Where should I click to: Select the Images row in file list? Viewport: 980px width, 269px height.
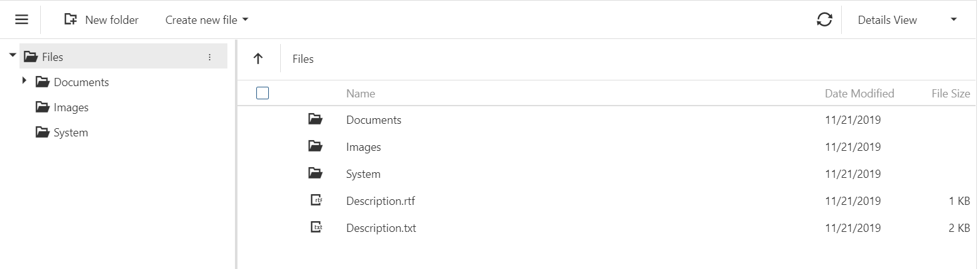(x=607, y=147)
